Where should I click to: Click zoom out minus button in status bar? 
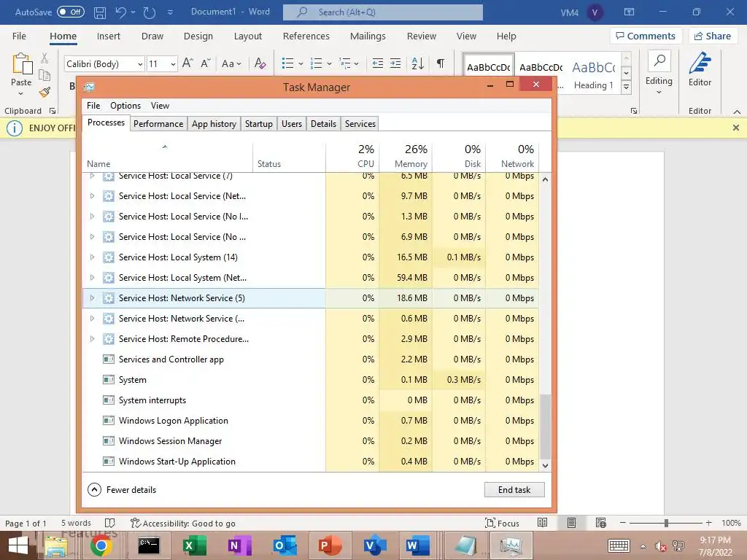(x=623, y=523)
